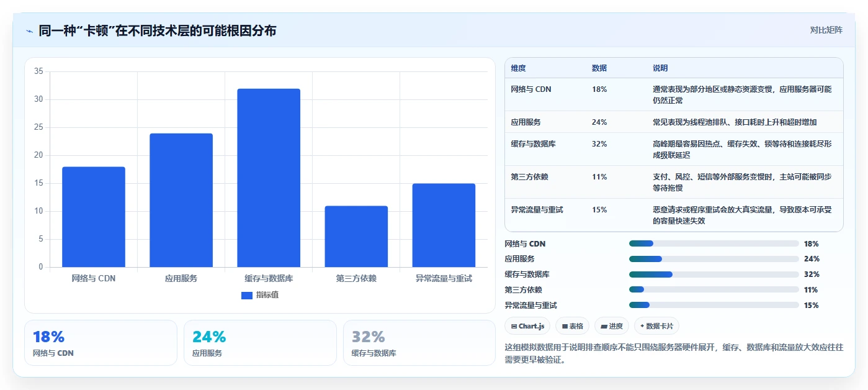Click the footnote starting 这组模拟数据

pos(674,353)
